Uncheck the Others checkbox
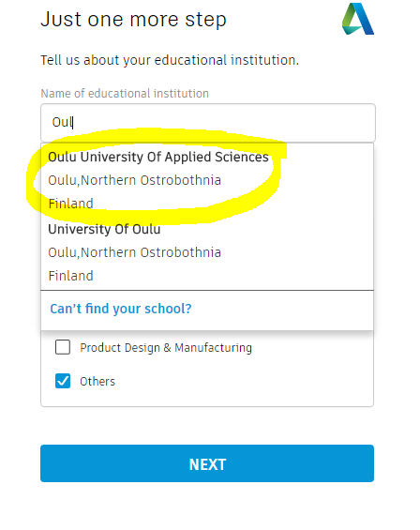This screenshot has width=420, height=530. (x=63, y=381)
